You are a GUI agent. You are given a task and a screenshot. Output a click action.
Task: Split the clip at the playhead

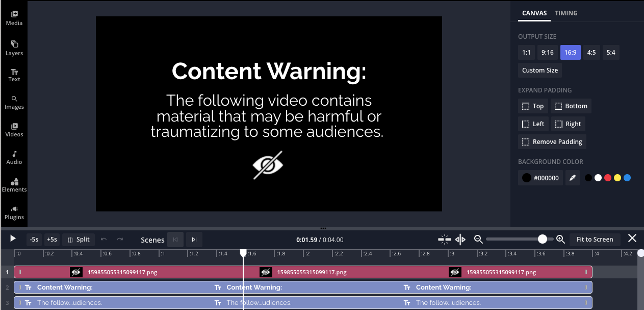[79, 240]
